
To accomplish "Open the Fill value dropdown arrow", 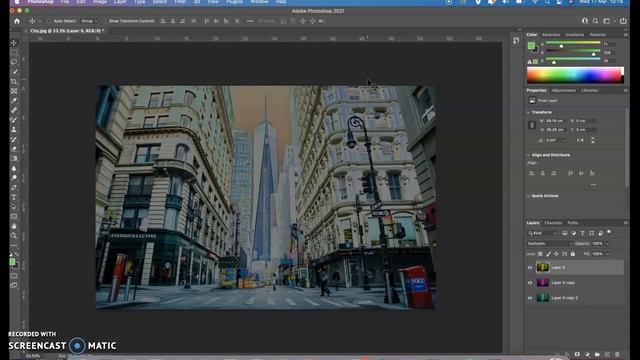I will (x=607, y=254).
